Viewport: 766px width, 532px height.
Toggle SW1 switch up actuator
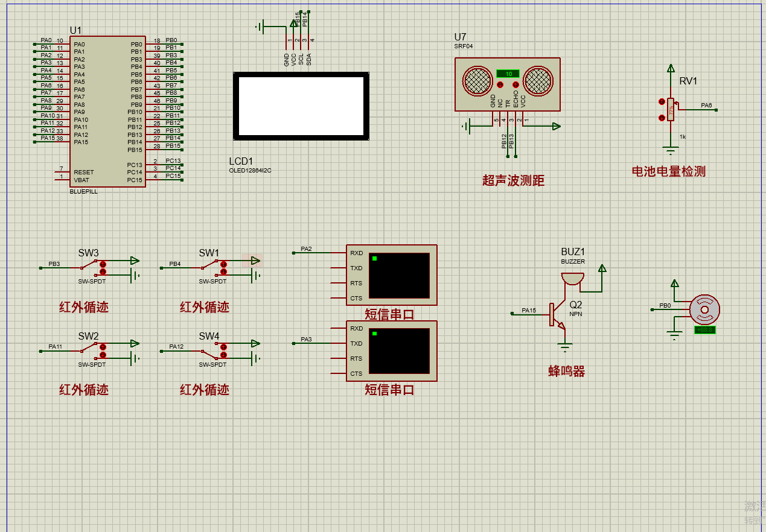(x=223, y=264)
